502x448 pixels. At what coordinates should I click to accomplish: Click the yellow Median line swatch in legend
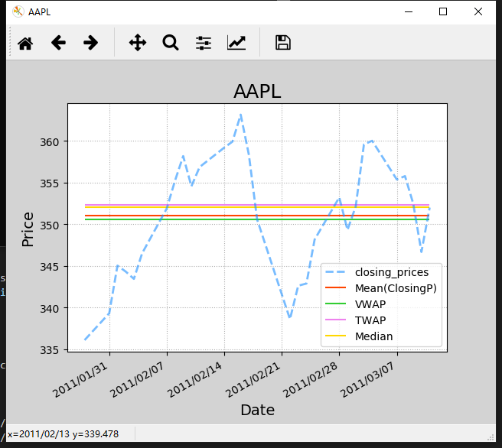pos(335,336)
